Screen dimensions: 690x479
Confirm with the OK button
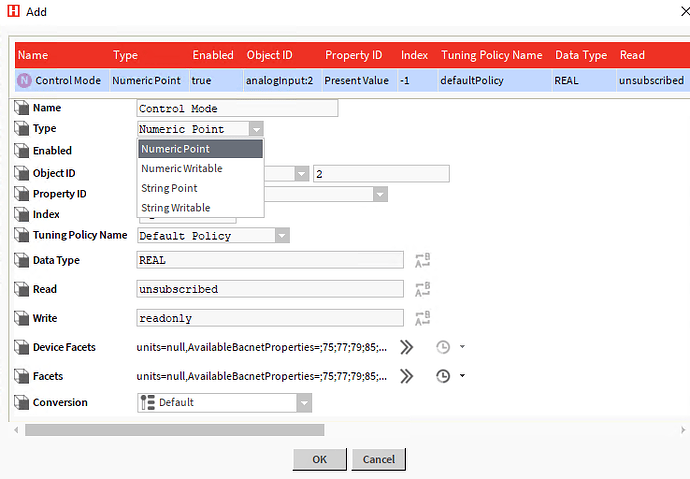point(319,459)
